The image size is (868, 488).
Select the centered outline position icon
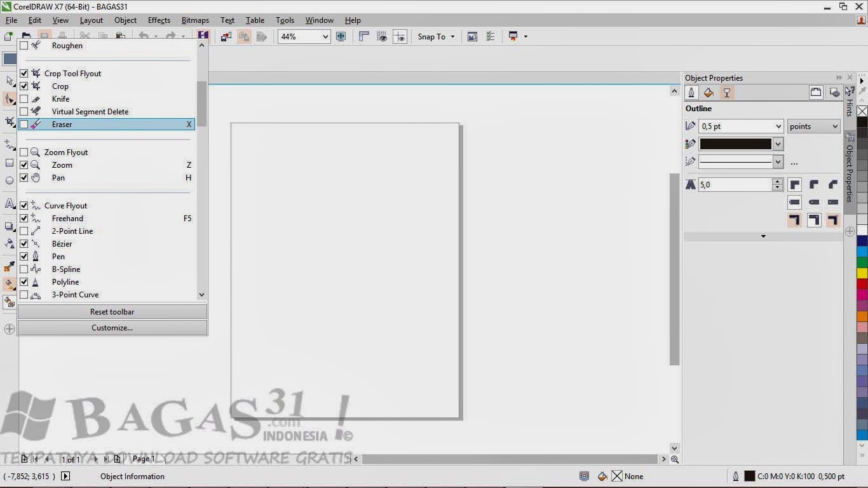(x=814, y=220)
